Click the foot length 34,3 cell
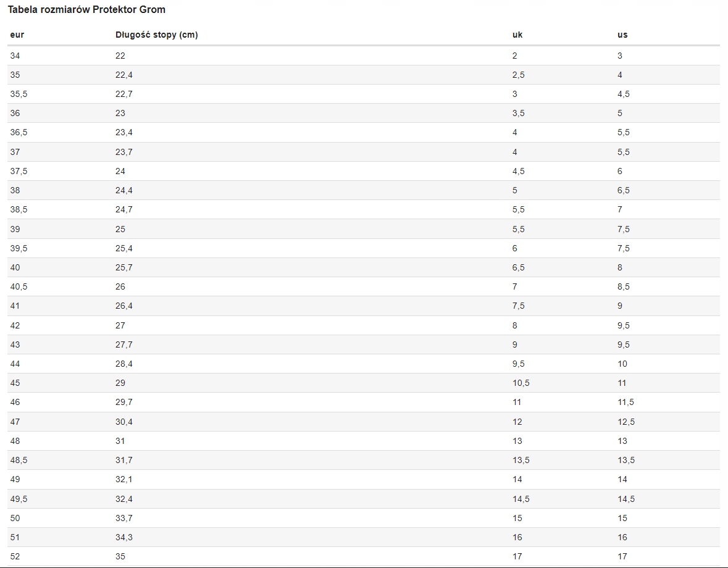This screenshot has width=728, height=568. coord(123,537)
